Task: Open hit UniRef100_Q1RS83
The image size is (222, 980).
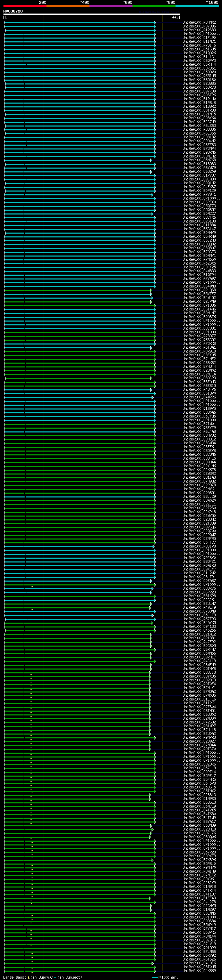Action: [199, 30]
